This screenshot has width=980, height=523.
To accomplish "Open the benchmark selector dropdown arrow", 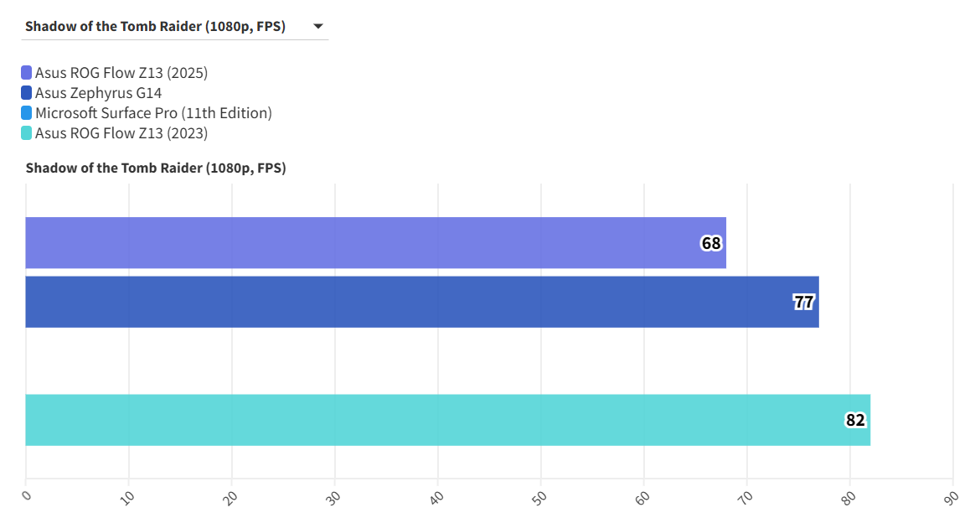I will (318, 27).
